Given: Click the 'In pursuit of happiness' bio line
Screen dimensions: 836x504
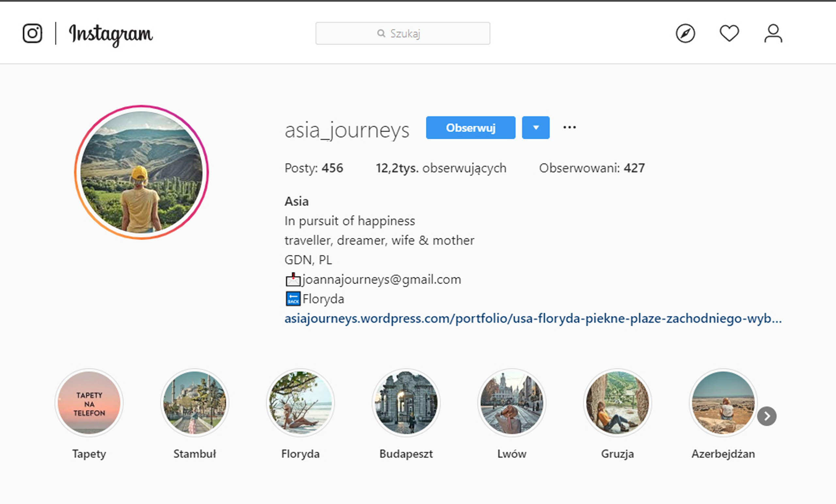Looking at the screenshot, I should pyautogui.click(x=349, y=221).
